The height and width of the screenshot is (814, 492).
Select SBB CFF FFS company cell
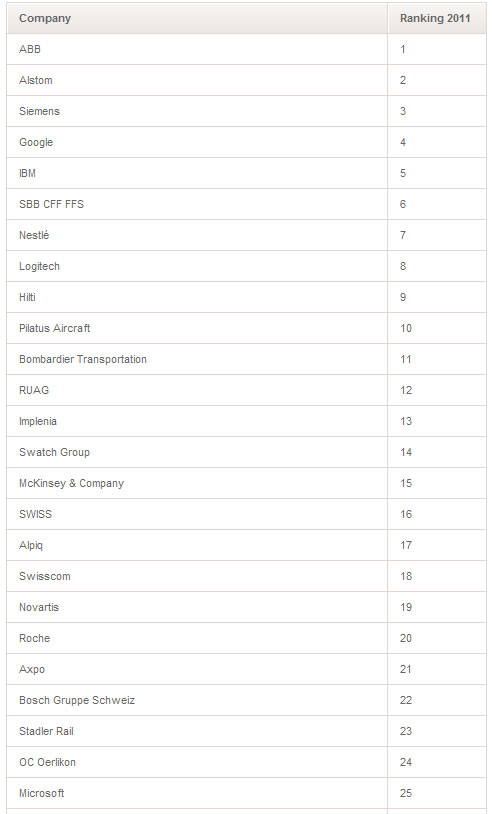coord(197,204)
